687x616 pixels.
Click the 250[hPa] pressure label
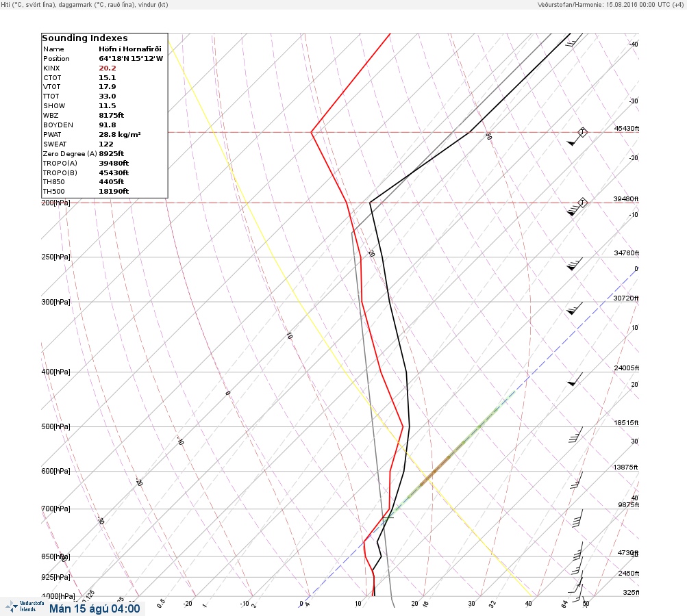click(x=55, y=257)
